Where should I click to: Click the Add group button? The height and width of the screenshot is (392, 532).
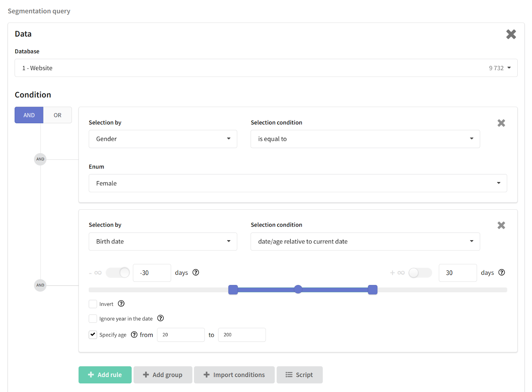[x=163, y=375]
